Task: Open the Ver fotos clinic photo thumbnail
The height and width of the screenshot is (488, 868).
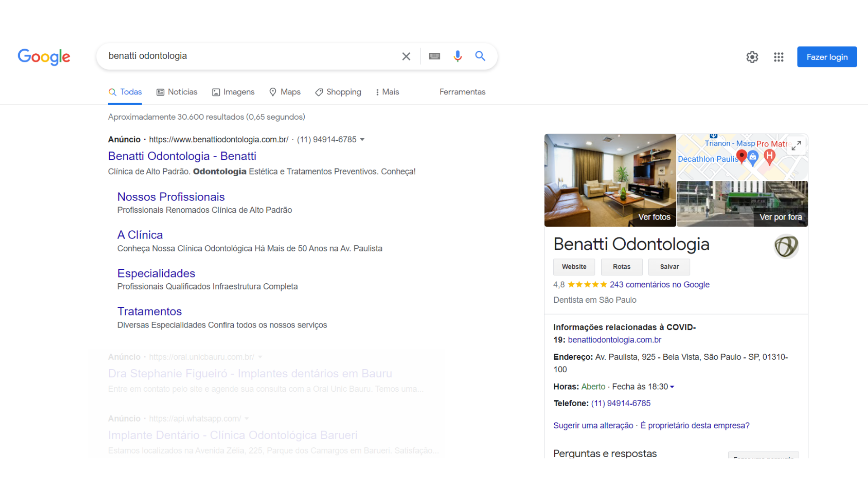Action: point(610,180)
